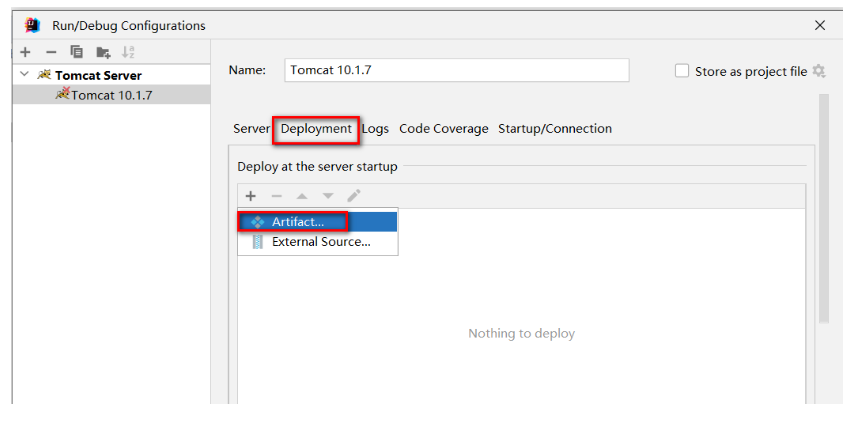Close the Run/Debug Configurations dialog
The image size is (853, 435).
pos(820,26)
